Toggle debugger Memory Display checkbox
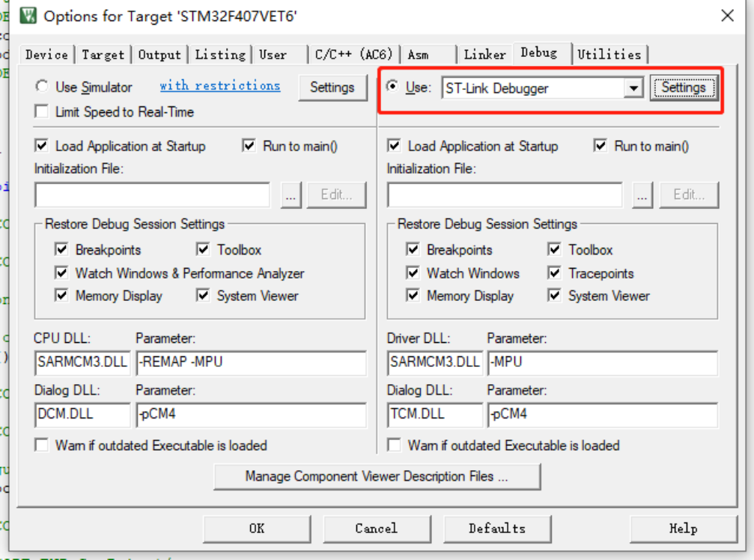The image size is (754, 560). click(413, 295)
